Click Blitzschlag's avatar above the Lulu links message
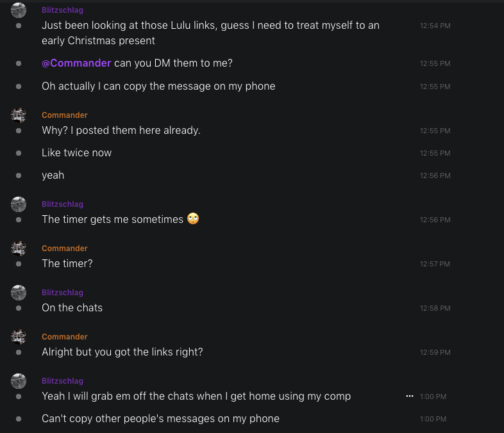504x433 pixels. click(19, 10)
